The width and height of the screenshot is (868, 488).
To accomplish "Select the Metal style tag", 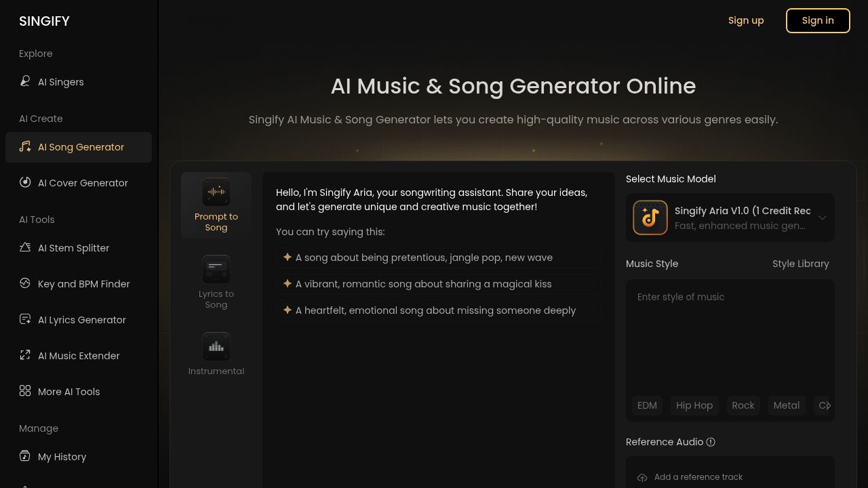I will pos(787,405).
